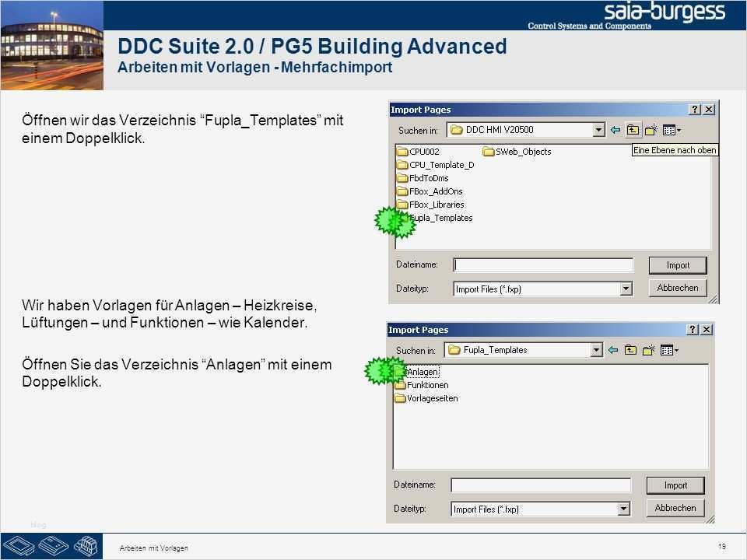Create new folder in upper Import Pages dialog

(651, 130)
